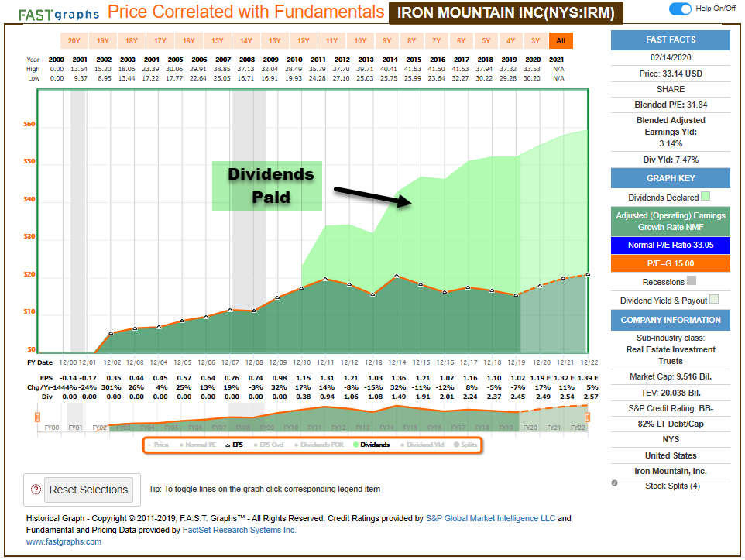Select the 15Y time range tab

click(217, 41)
